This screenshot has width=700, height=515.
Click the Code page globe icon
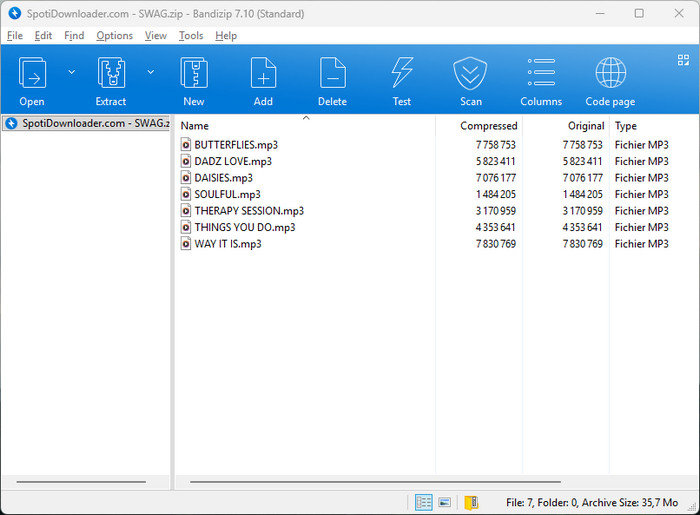tap(611, 73)
